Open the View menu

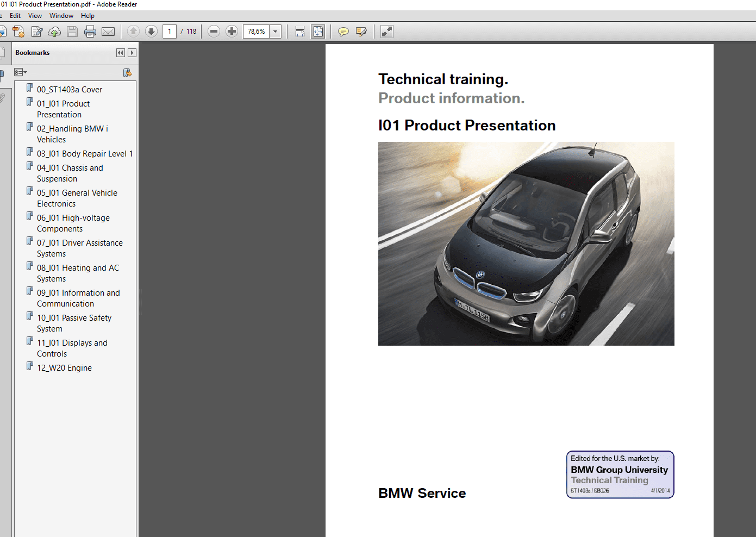[35, 16]
